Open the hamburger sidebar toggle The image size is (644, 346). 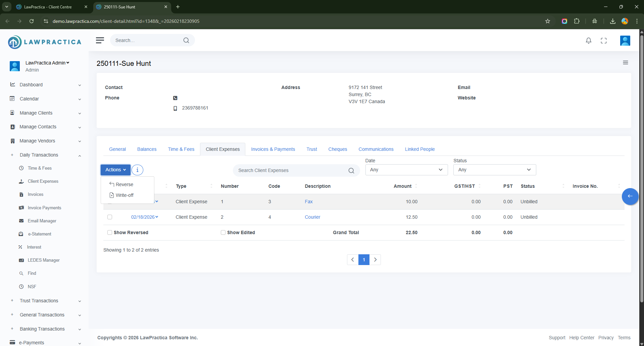100,40
